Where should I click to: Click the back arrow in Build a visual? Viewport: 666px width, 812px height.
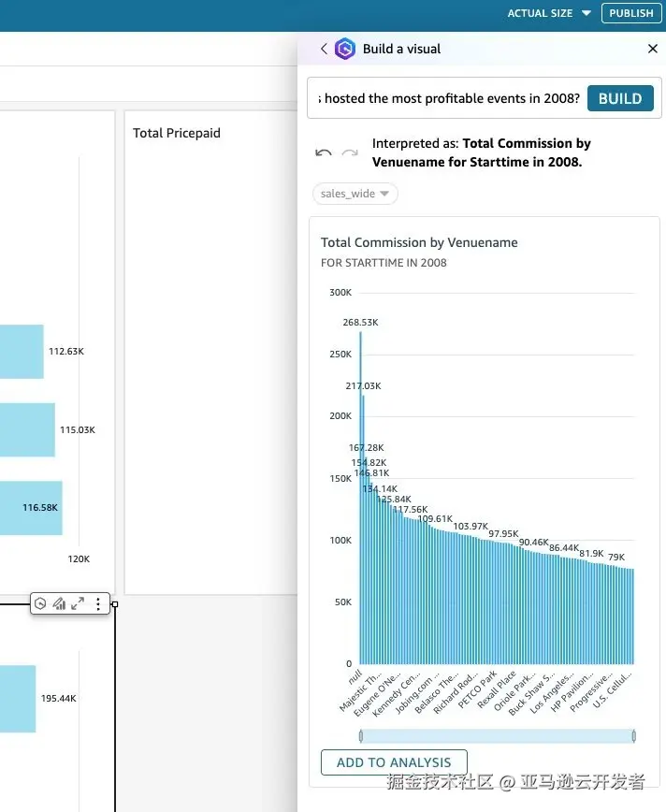click(x=324, y=49)
